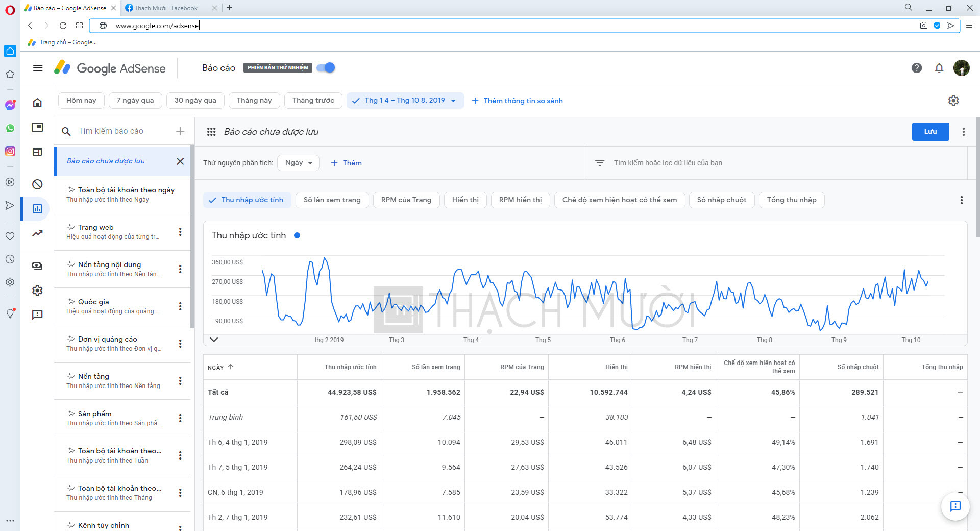Open report settings gear icon

tap(953, 101)
